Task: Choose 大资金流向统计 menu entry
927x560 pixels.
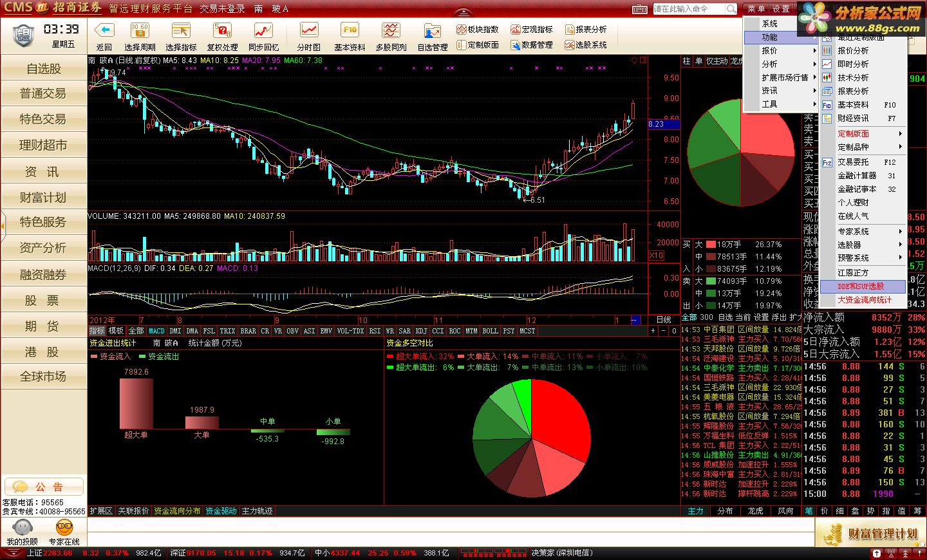Action: [863, 299]
